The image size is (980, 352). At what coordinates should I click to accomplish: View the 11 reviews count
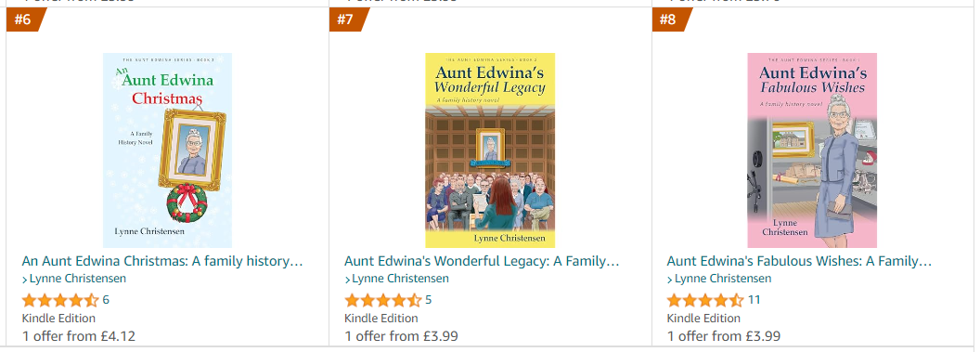(x=754, y=300)
